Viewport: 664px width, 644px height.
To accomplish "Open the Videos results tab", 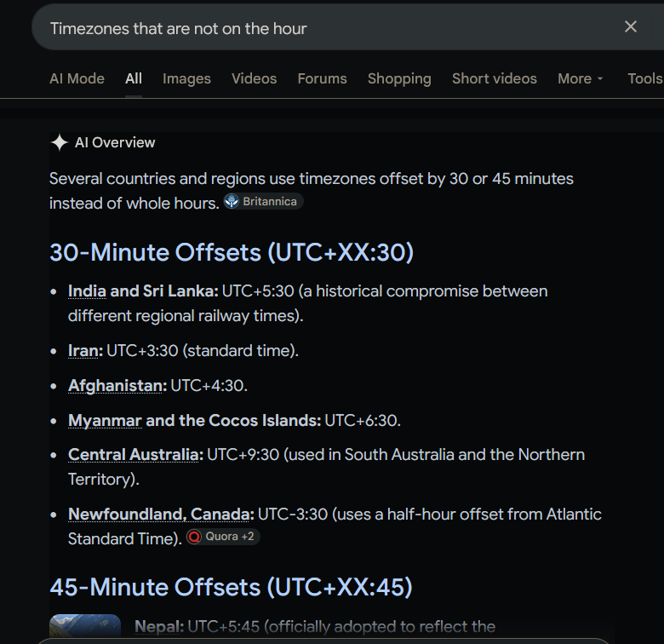I will click(x=254, y=79).
